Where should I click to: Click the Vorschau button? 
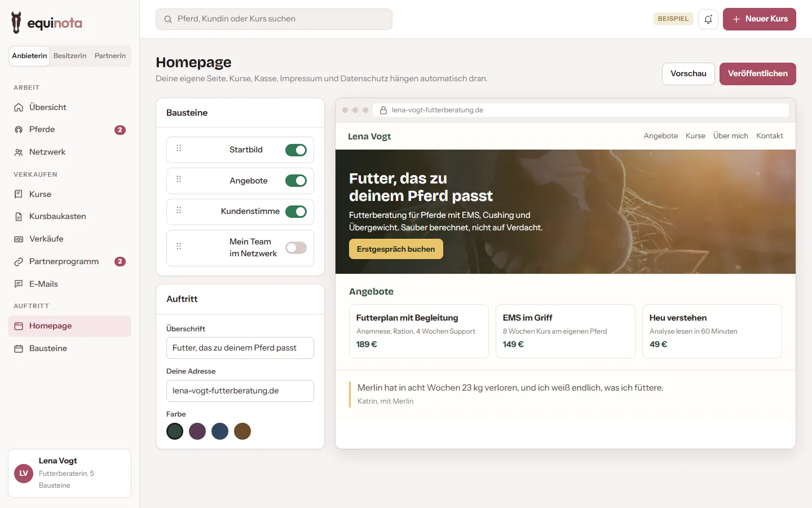click(x=689, y=74)
